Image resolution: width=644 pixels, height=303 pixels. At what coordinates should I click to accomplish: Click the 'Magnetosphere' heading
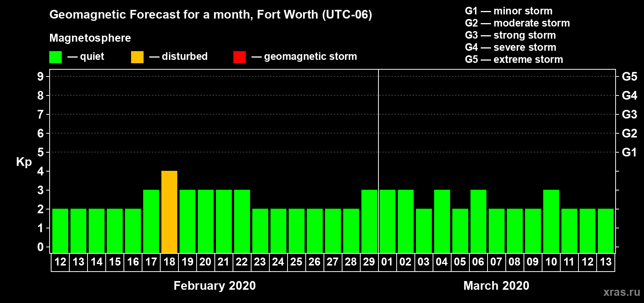[90, 38]
